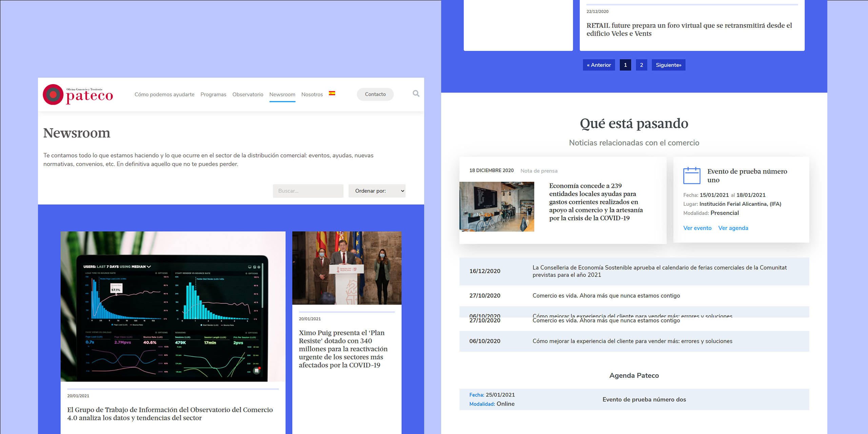Open the Observatorio menu item
The width and height of the screenshot is (868, 434).
click(248, 94)
